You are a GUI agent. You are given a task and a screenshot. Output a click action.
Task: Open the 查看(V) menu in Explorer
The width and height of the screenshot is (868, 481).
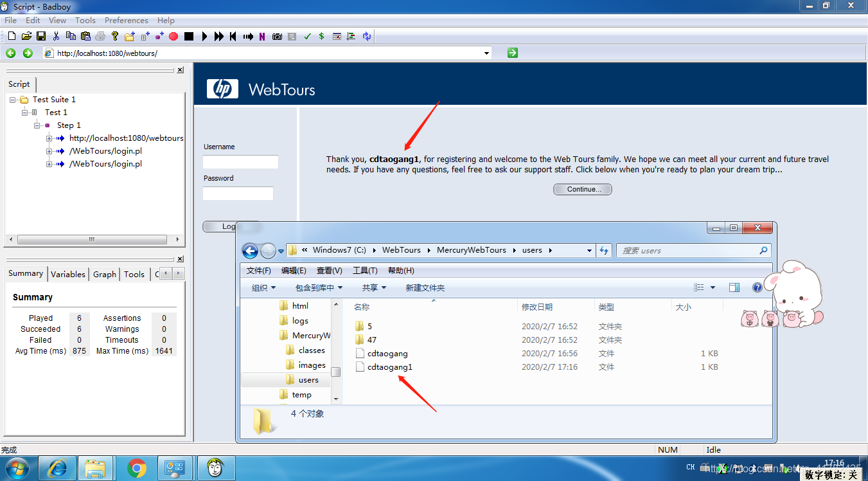coord(329,270)
